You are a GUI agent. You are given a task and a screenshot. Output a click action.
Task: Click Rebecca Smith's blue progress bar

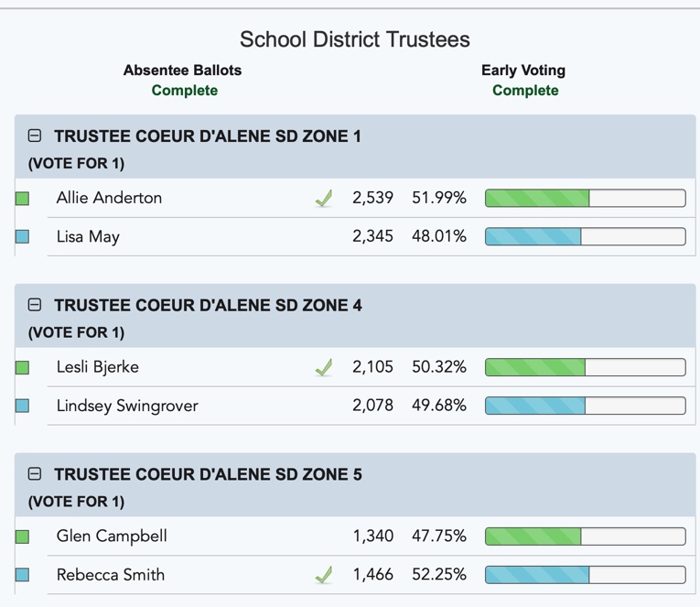pos(586,574)
